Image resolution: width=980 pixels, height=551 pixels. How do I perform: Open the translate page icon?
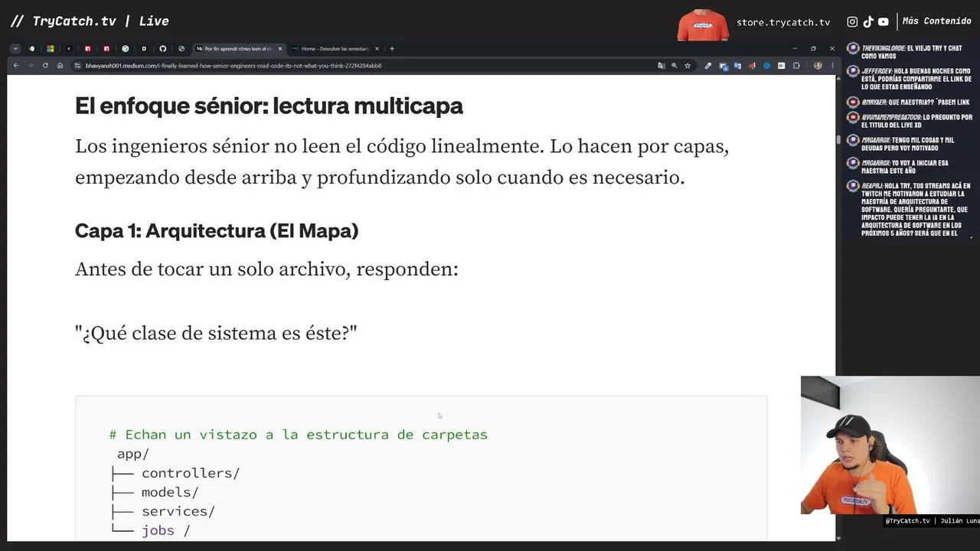click(661, 66)
